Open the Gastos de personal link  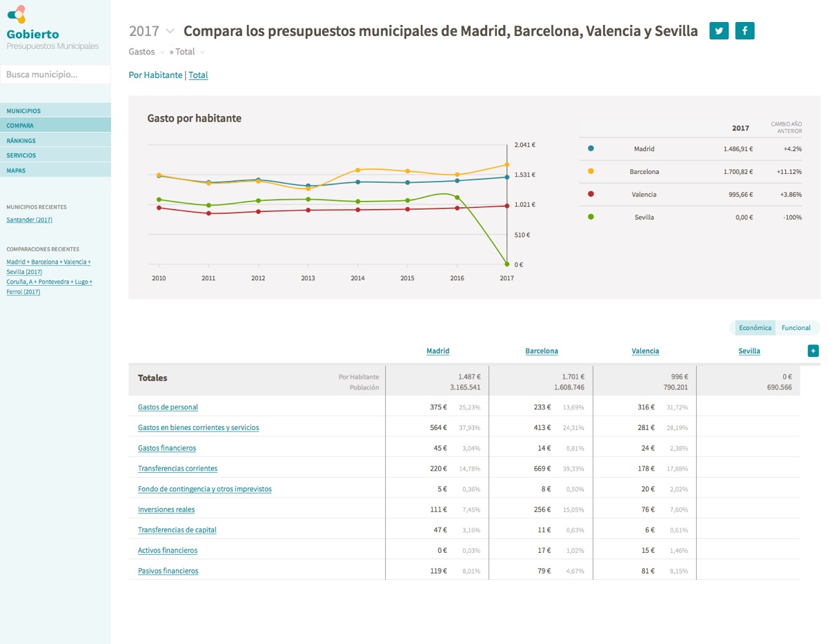coord(168,407)
